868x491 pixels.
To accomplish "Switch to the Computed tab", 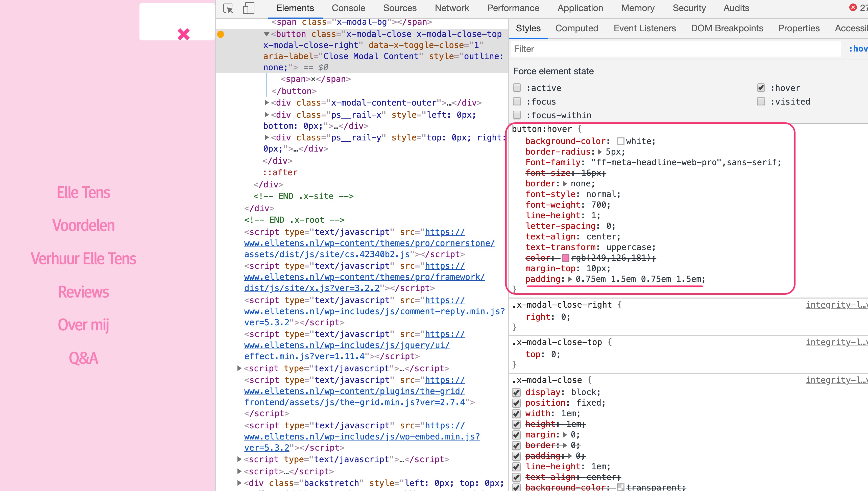I will pyautogui.click(x=577, y=28).
